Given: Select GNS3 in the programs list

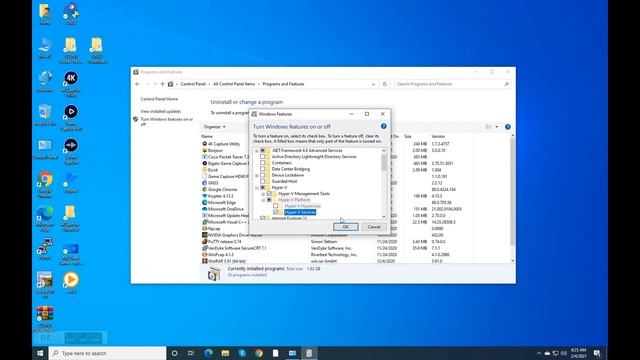Looking at the screenshot, I should pos(213,183).
